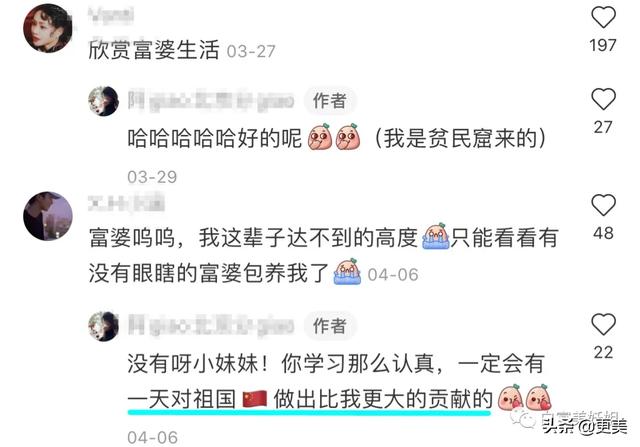Like the comment with 197 likes

tap(603, 18)
